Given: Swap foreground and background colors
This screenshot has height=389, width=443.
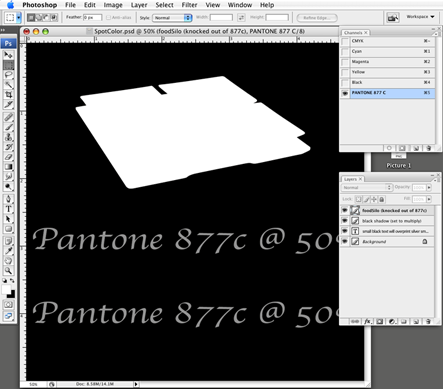Looking at the screenshot, I should point(12,281).
